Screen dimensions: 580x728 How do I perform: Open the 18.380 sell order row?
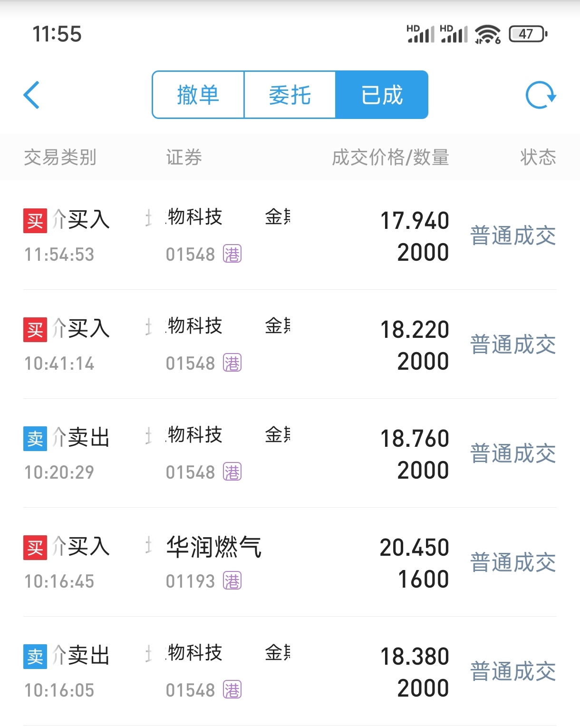[290, 671]
